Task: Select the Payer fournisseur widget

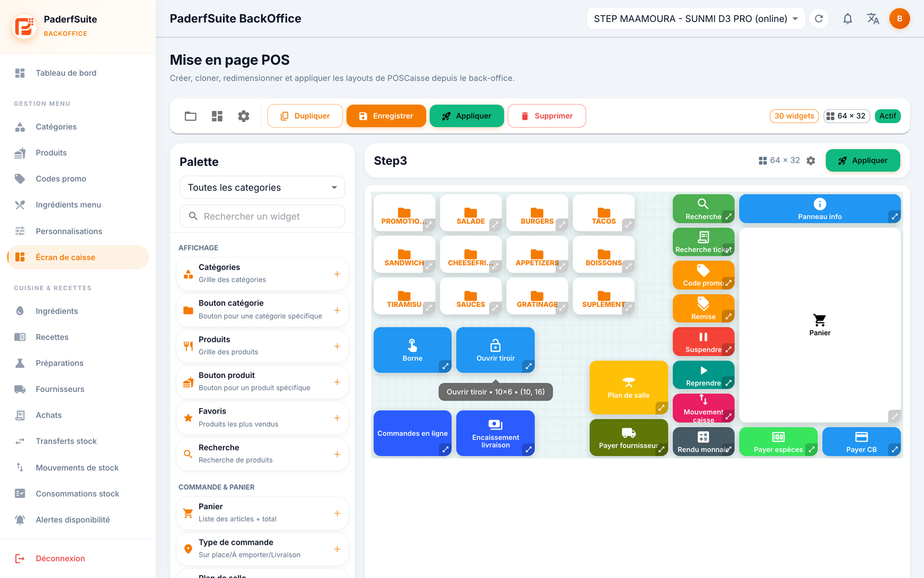Action: click(629, 438)
